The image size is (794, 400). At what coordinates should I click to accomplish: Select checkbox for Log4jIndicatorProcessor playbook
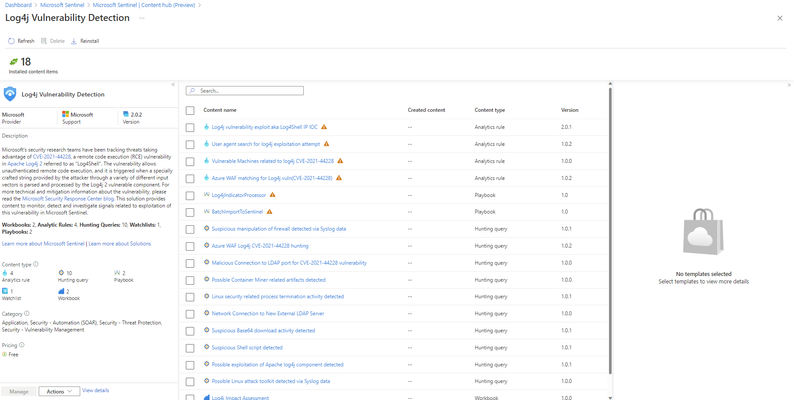pyautogui.click(x=190, y=195)
